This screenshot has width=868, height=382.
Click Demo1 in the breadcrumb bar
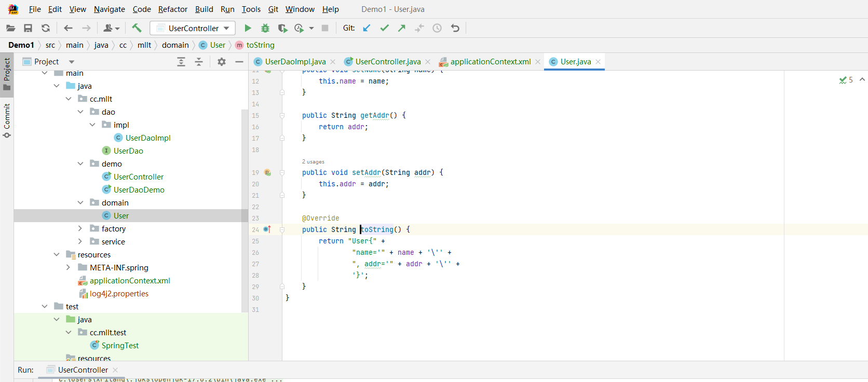click(21, 45)
